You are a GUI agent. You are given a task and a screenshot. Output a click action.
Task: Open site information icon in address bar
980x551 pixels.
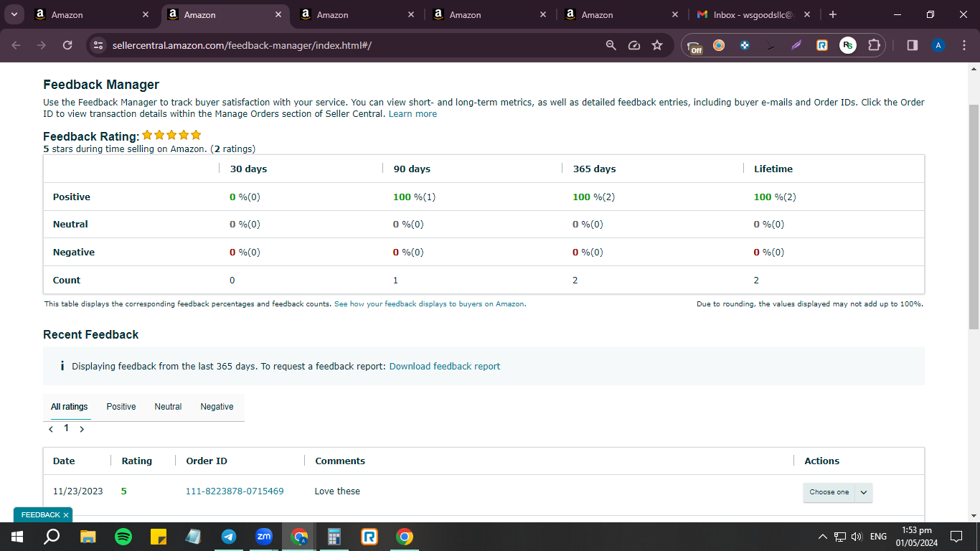click(99, 45)
